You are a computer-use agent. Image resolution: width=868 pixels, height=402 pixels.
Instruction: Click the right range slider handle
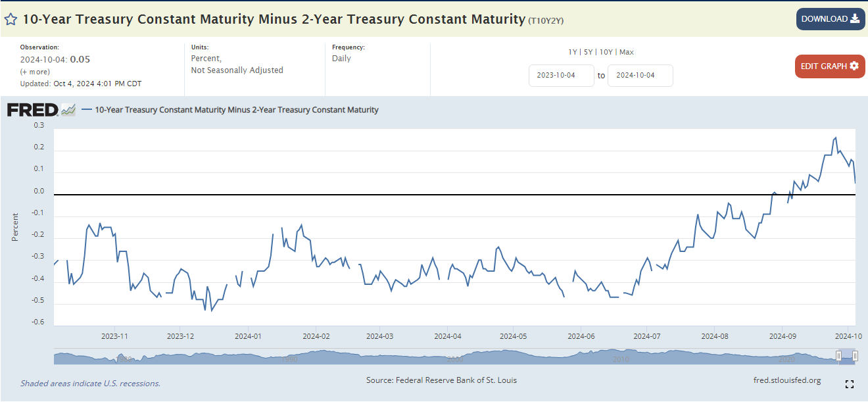855,356
